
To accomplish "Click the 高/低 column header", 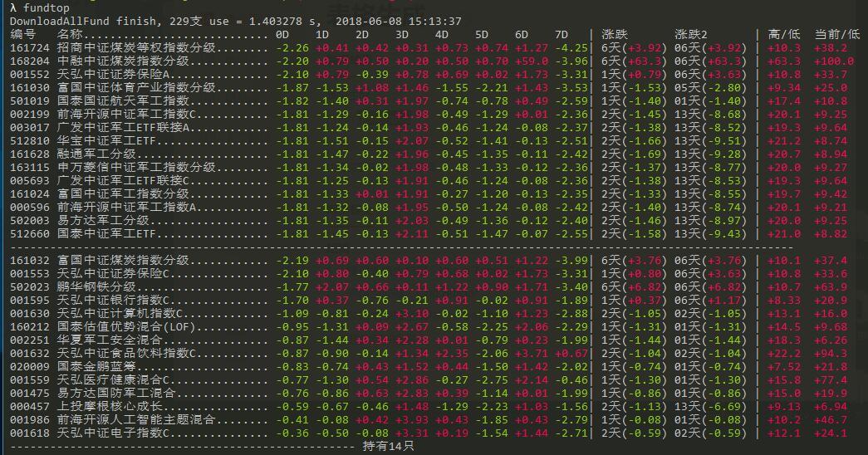I will click(784, 35).
